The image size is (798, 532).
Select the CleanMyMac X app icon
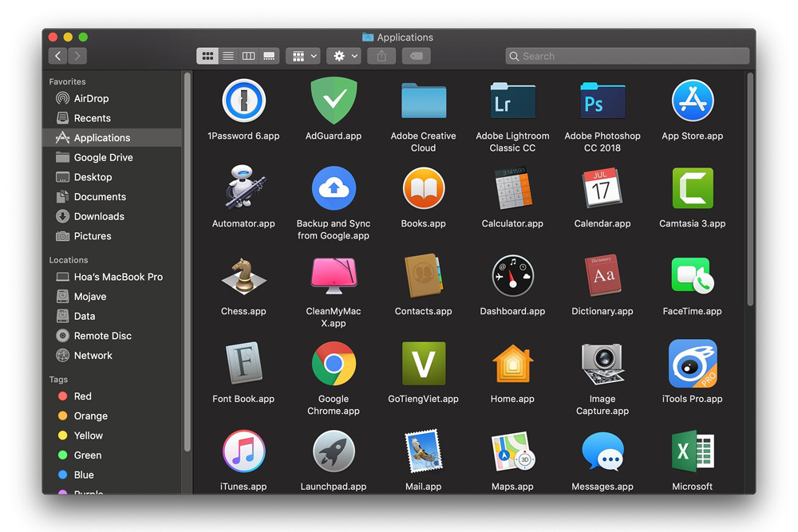334,276
